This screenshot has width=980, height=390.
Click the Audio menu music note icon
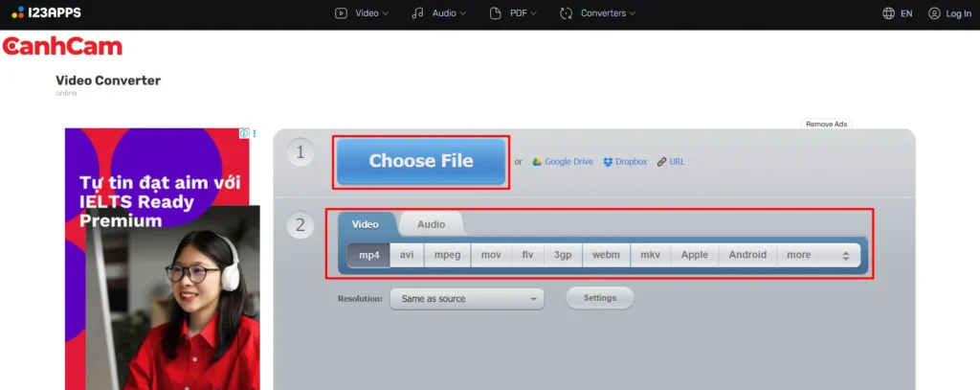tap(417, 13)
